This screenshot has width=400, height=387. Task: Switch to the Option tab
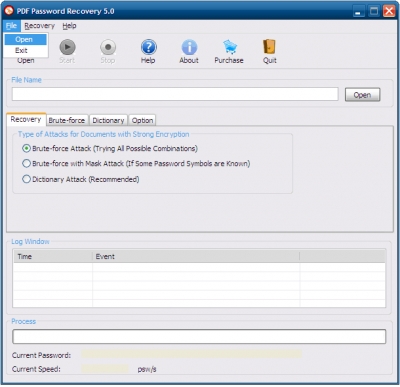click(142, 120)
